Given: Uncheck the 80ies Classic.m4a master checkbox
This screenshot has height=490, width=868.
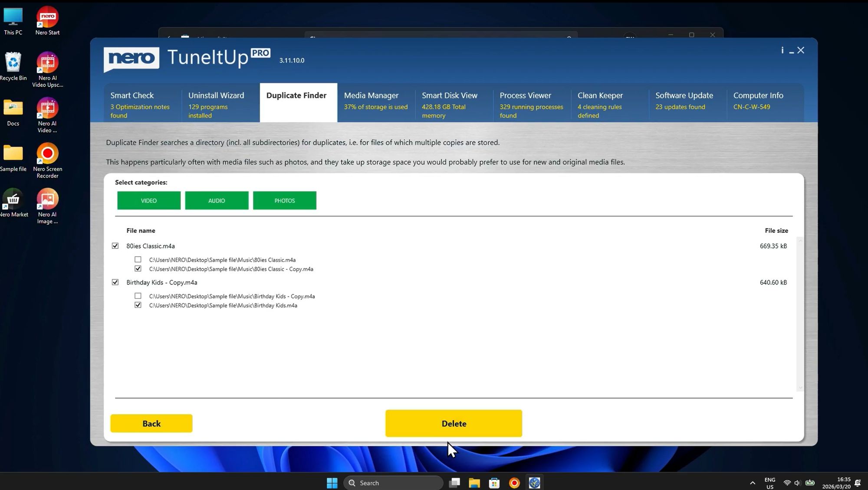Looking at the screenshot, I should 115,245.
